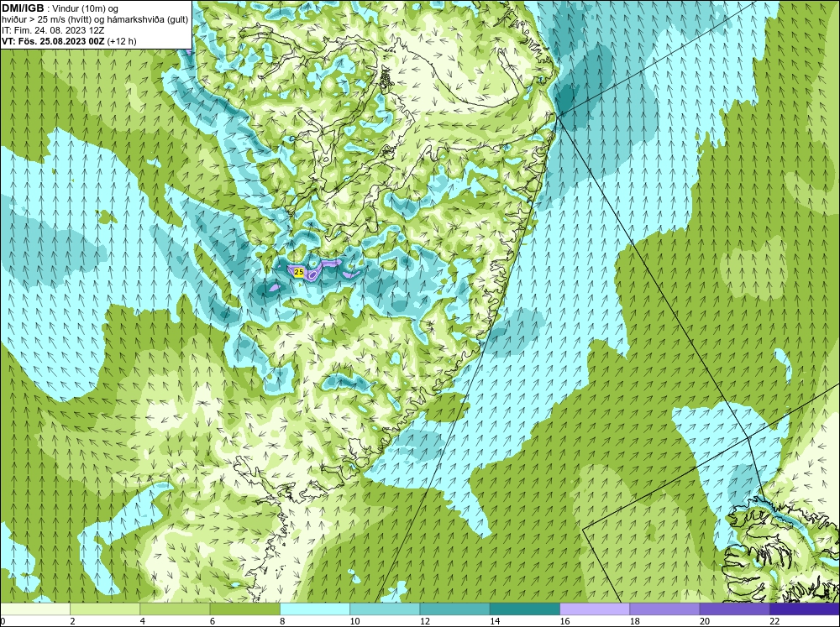Viewport: 840px width, 627px height.
Task: Select the 20–22 m/s violet legend swatch
Action: point(734,609)
